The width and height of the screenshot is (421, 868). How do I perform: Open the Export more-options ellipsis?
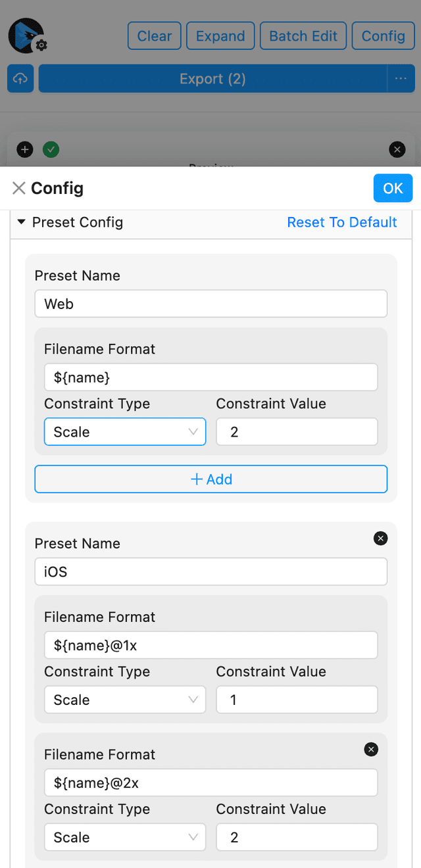tap(401, 79)
